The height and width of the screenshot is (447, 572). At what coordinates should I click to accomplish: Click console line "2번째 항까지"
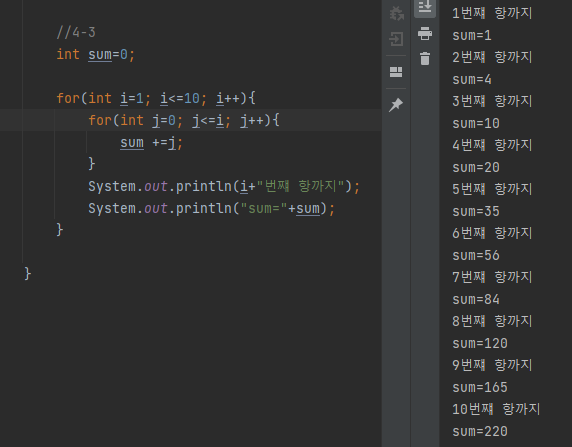tap(492, 57)
